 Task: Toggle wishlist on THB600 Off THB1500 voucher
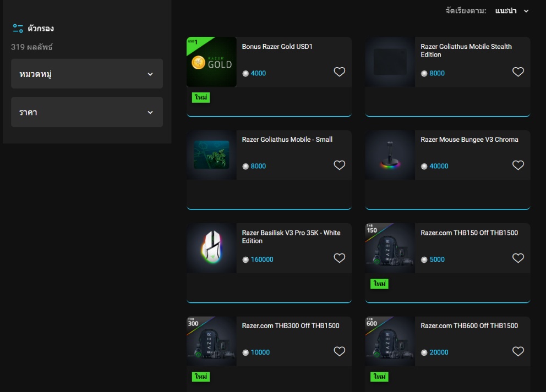(x=518, y=351)
